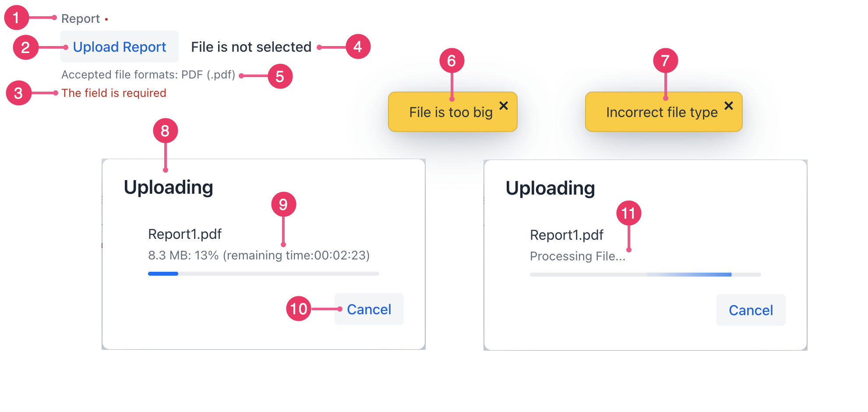Click callout marker number 2 beside Upload Report

26,47
